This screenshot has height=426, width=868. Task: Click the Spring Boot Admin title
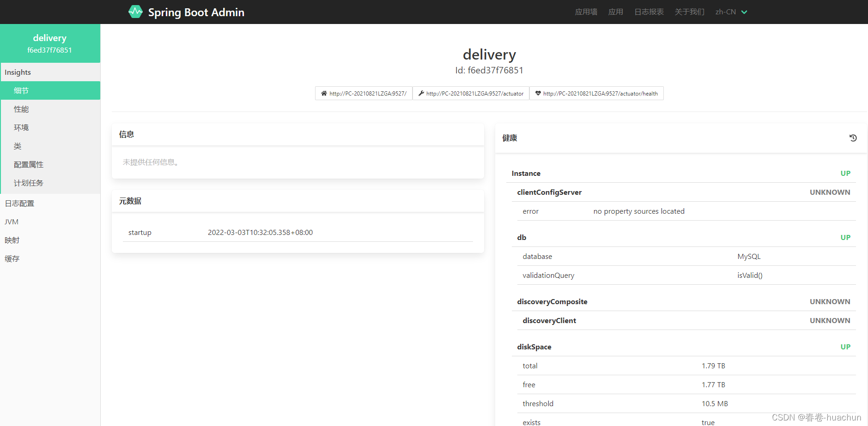[x=196, y=12]
